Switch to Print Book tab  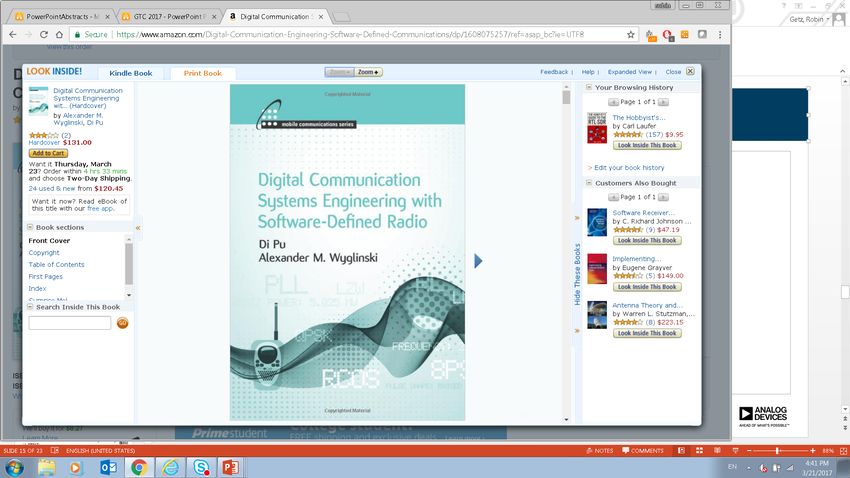(x=203, y=73)
